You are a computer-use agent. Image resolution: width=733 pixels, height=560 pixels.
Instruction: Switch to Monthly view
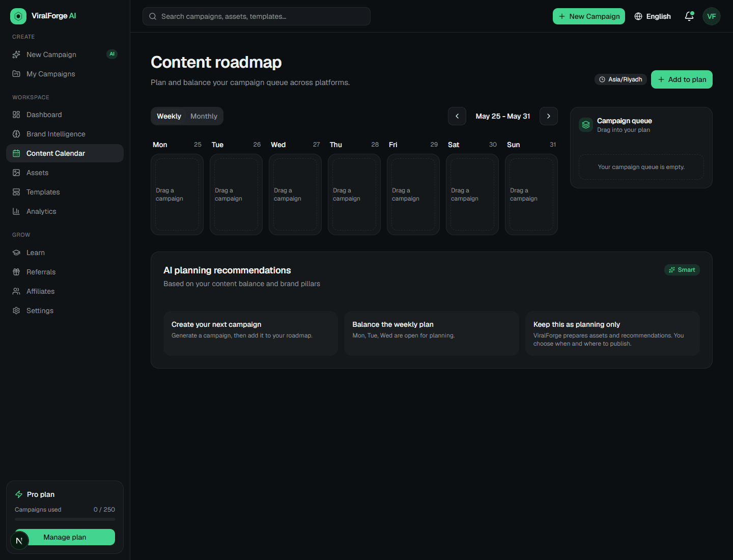click(204, 116)
